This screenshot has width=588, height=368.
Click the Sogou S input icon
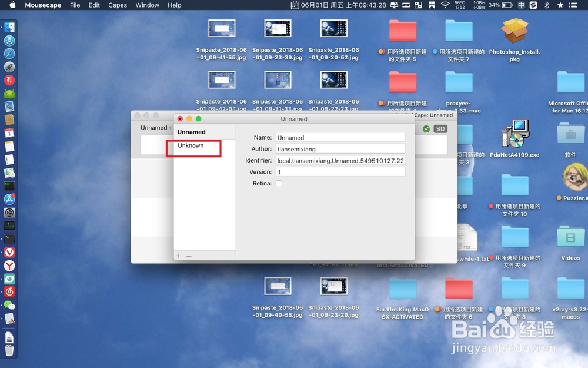[533, 5]
